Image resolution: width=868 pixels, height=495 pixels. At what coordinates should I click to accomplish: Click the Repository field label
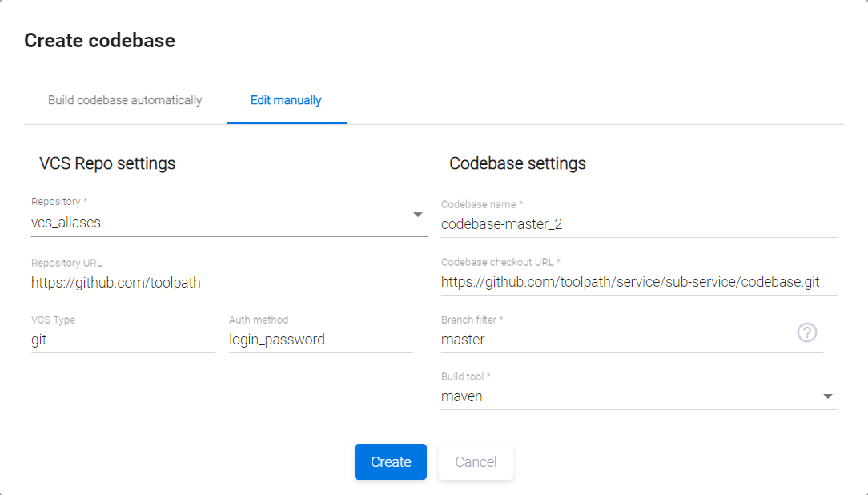point(59,201)
